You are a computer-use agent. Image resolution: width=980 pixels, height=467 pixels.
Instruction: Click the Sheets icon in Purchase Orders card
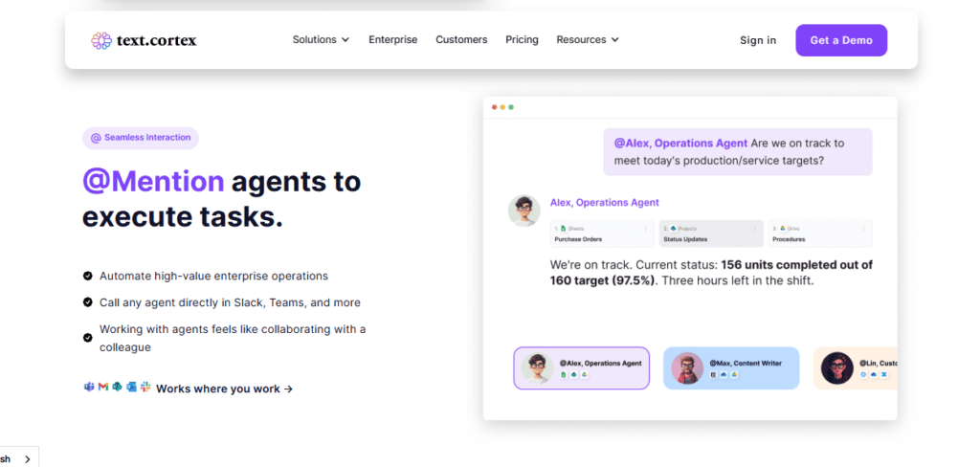pos(563,228)
